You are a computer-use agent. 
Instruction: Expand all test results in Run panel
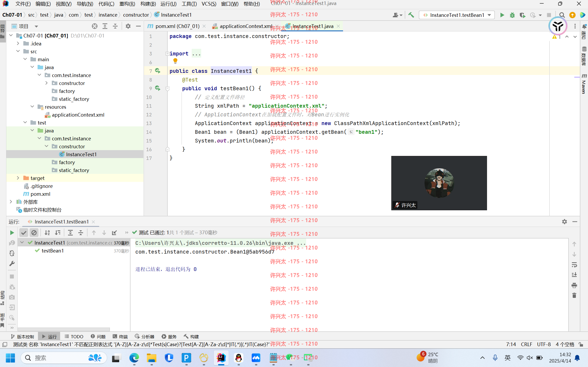70,233
